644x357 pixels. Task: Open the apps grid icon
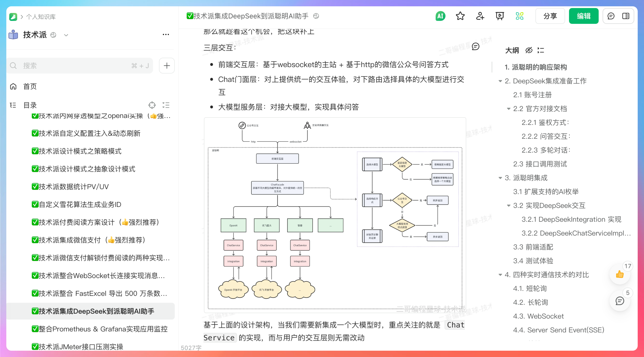(519, 16)
